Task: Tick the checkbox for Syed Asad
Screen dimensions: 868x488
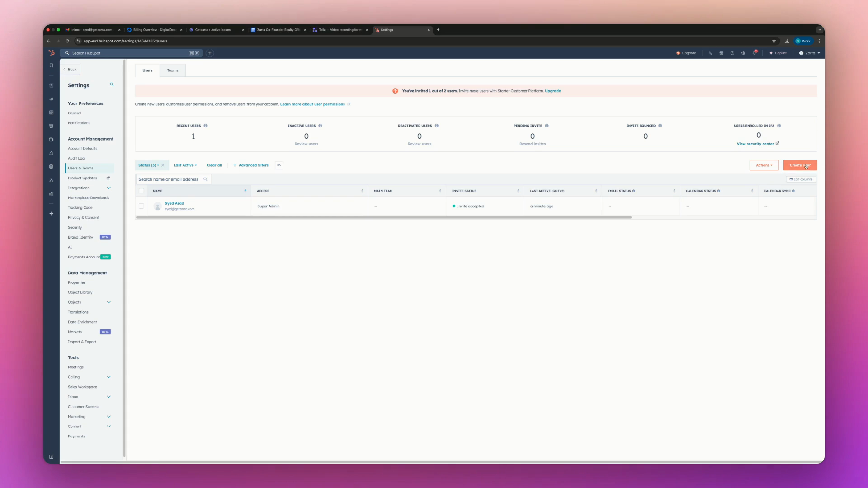Action: click(142, 206)
